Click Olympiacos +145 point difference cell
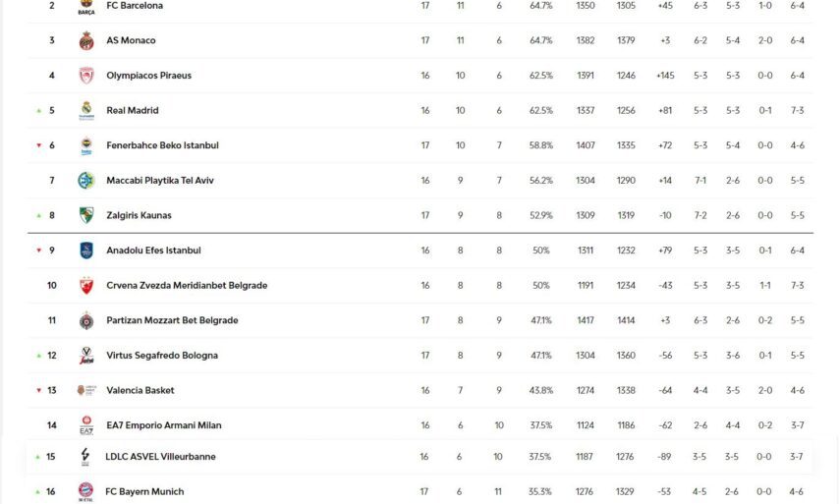 (x=665, y=76)
